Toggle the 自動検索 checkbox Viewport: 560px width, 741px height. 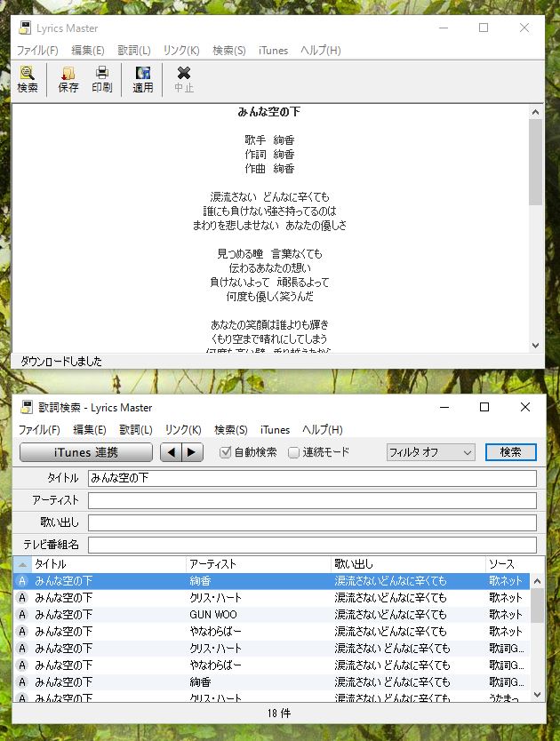point(225,452)
